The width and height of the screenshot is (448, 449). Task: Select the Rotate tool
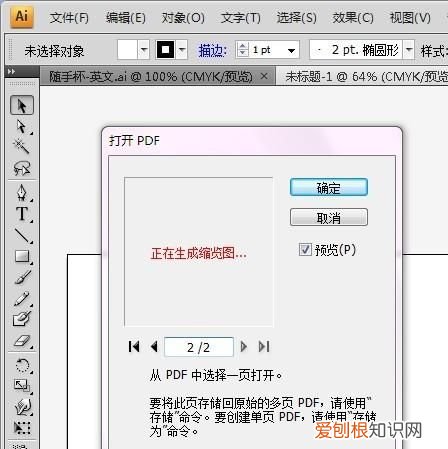(23, 365)
